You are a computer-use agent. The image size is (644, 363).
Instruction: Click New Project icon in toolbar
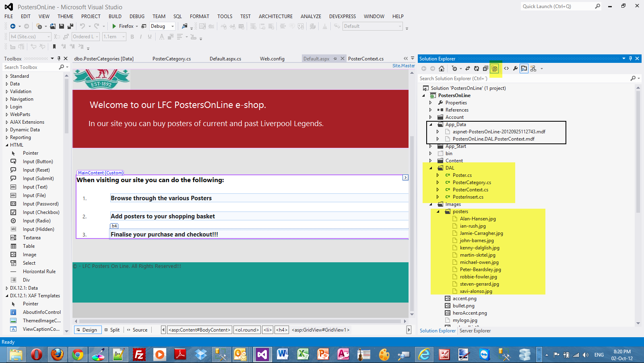point(39,26)
